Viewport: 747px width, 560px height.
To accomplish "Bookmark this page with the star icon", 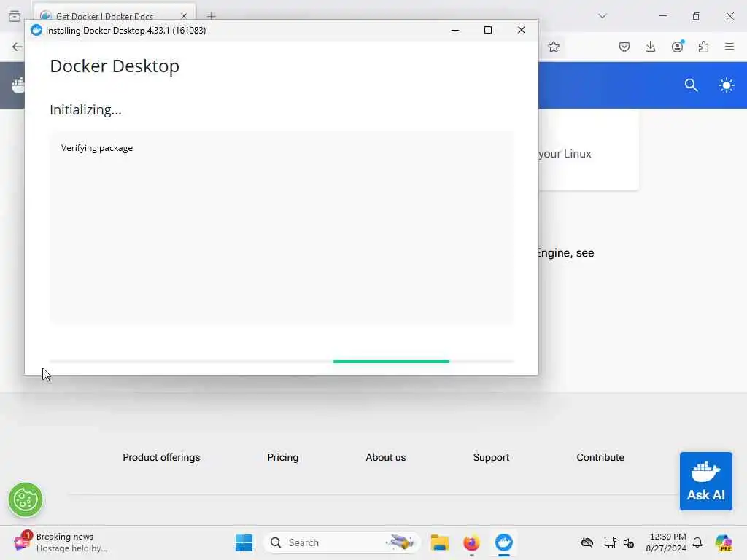I will click(553, 47).
